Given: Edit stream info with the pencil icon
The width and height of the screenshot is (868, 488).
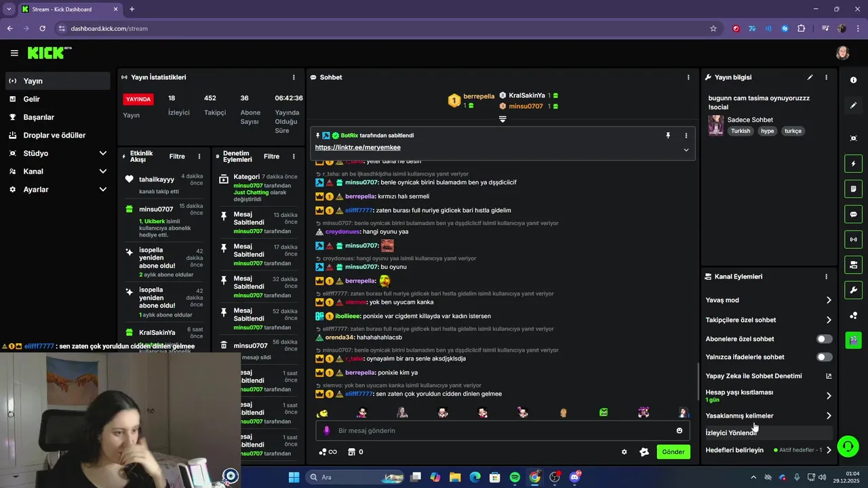Looking at the screenshot, I should (x=810, y=77).
